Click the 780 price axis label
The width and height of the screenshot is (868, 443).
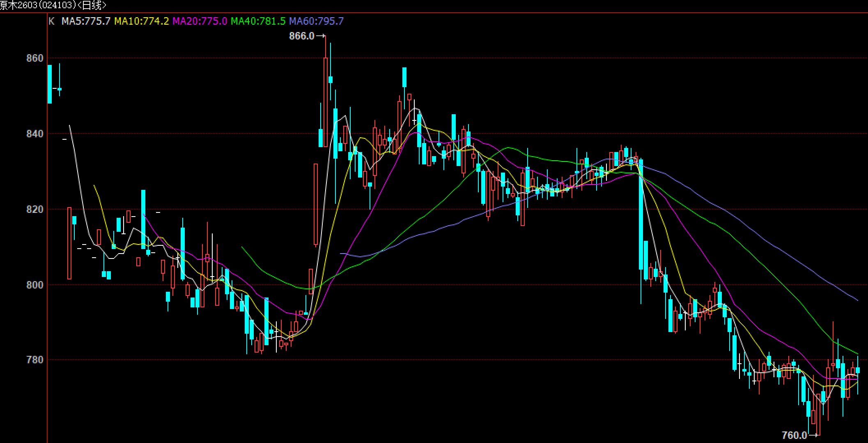[x=34, y=360]
